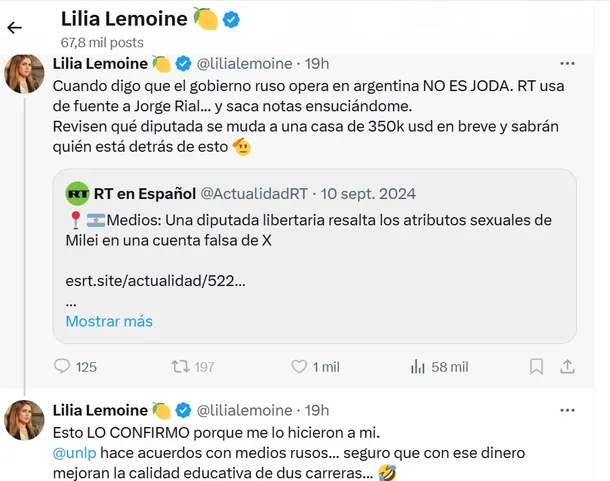610x481 pixels.
Task: Click the 19h timestamp on second tweet
Action: pyautogui.click(x=316, y=410)
